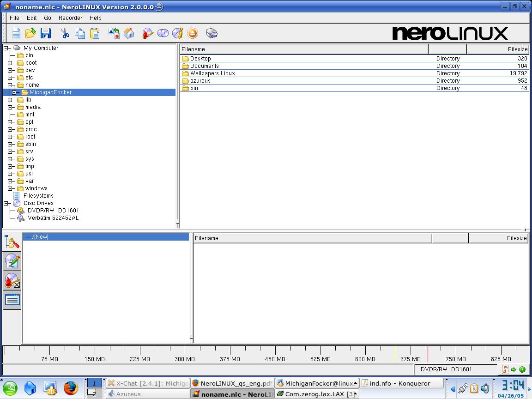Open the disc with pencil icon in the side panel
Viewport: 532px width, 399px height.
(12, 261)
